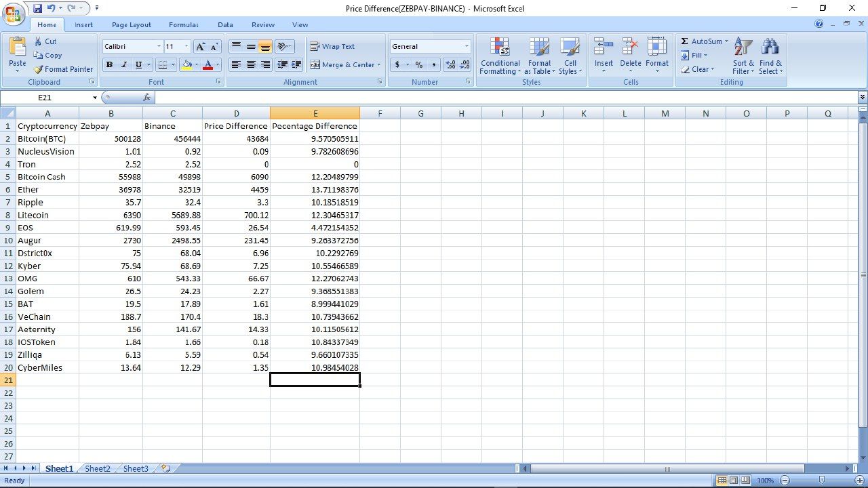The height and width of the screenshot is (488, 868).
Task: Click the vertical scrollbar
Action: (x=863, y=275)
